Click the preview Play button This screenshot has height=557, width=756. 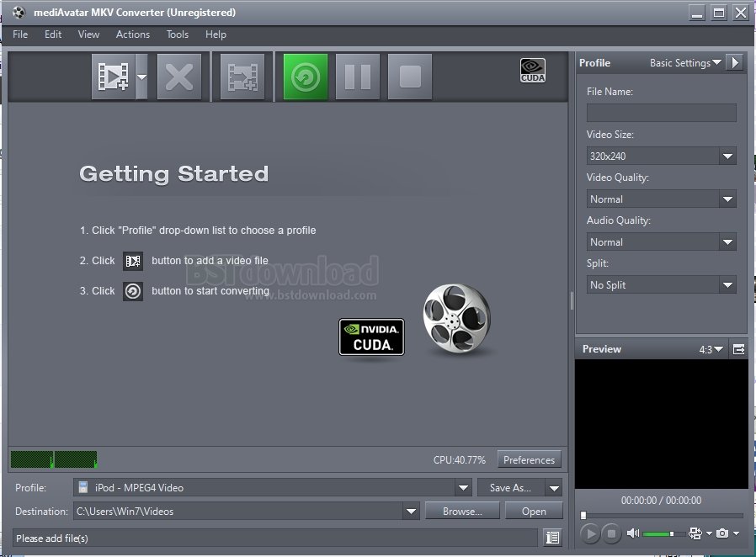point(589,533)
